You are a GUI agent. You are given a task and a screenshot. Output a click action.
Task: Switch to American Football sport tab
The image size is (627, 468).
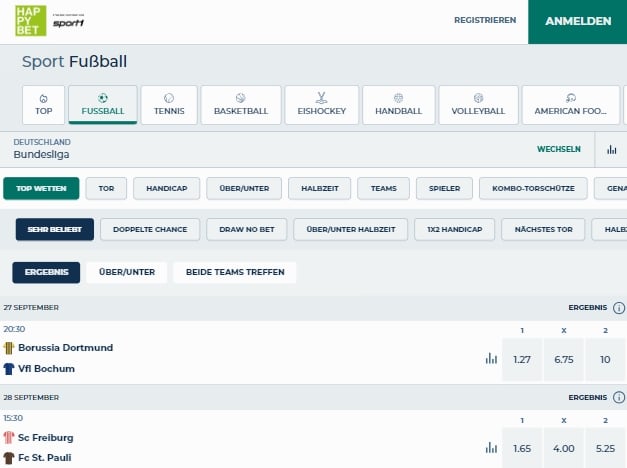[x=571, y=105]
